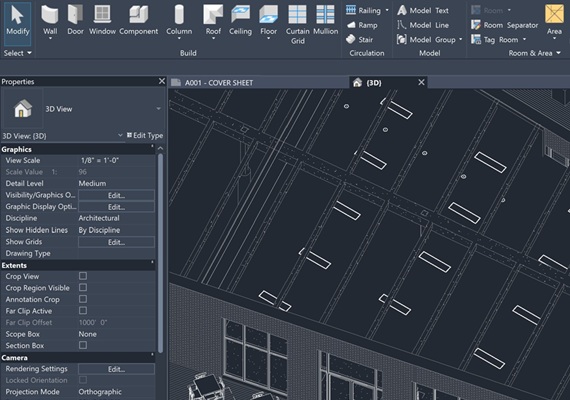570x400 pixels.
Task: Click the Stair tool
Action: [360, 39]
